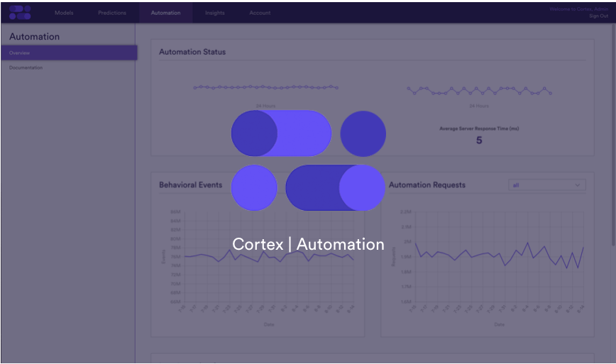Click the Automation Requests line chart
Screen dimensions: 616x364
[500, 257]
